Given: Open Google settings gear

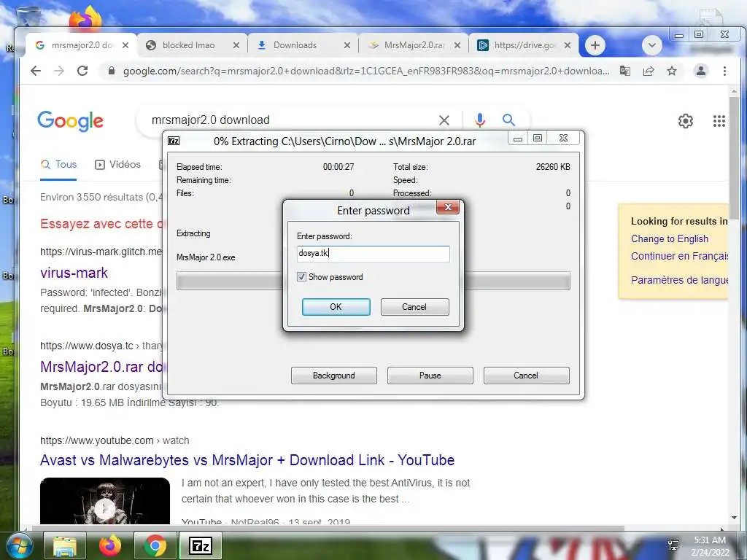Looking at the screenshot, I should click(686, 121).
